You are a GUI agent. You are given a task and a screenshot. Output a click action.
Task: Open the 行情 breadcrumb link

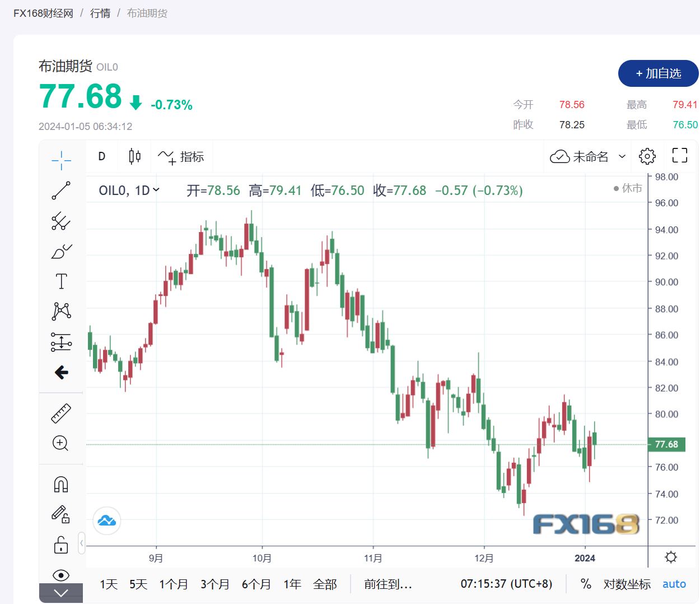pyautogui.click(x=100, y=13)
